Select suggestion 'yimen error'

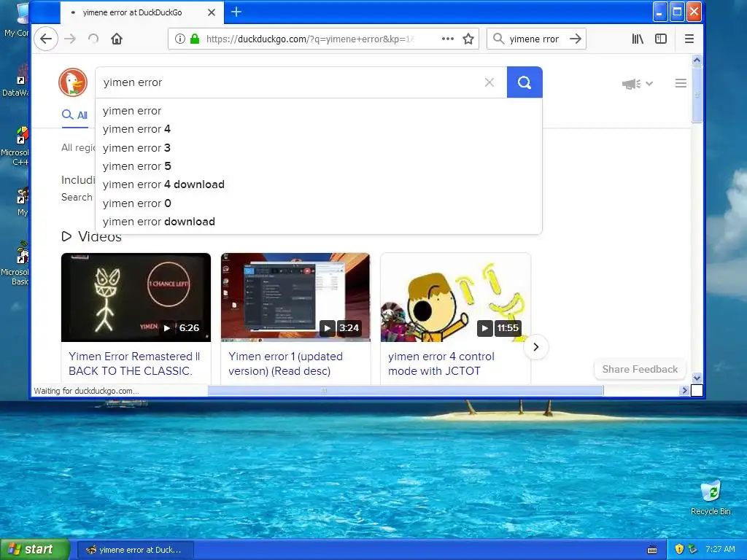319,111
